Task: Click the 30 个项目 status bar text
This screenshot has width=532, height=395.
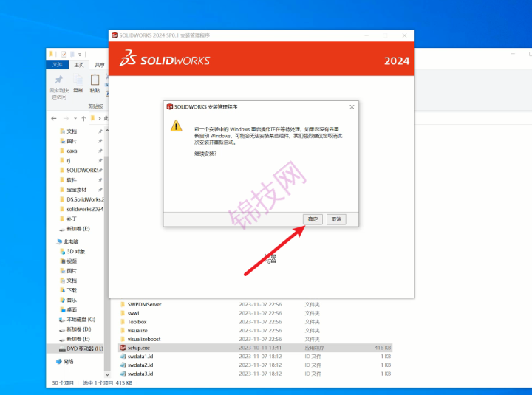Action: (x=63, y=382)
